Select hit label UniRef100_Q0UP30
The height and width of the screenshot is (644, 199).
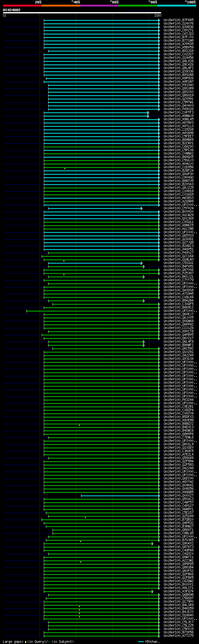tap(178, 174)
